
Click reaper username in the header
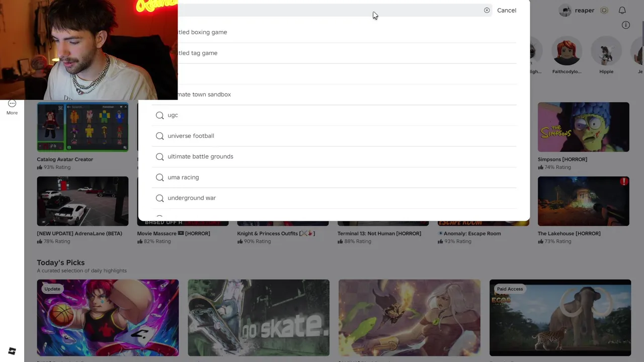[585, 10]
